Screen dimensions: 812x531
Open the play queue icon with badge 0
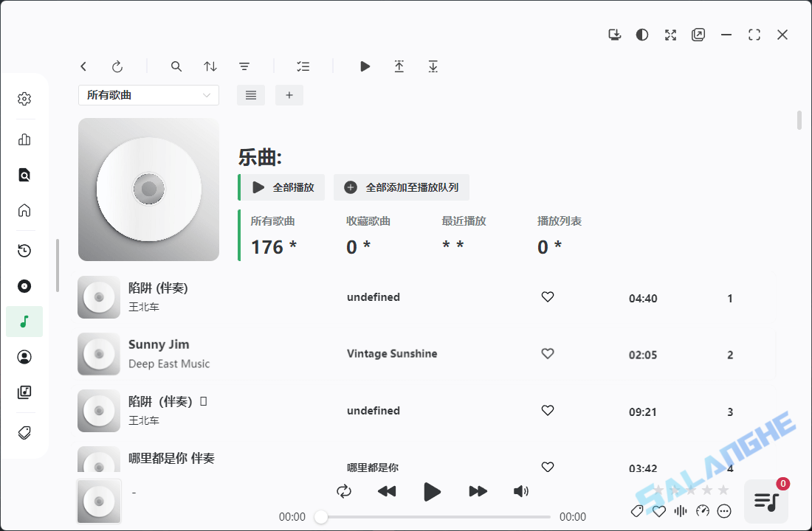(x=765, y=501)
